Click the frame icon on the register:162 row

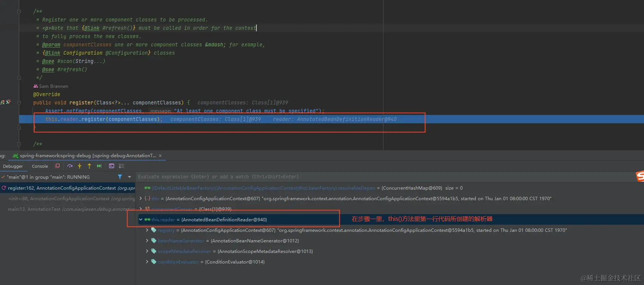pos(4,188)
